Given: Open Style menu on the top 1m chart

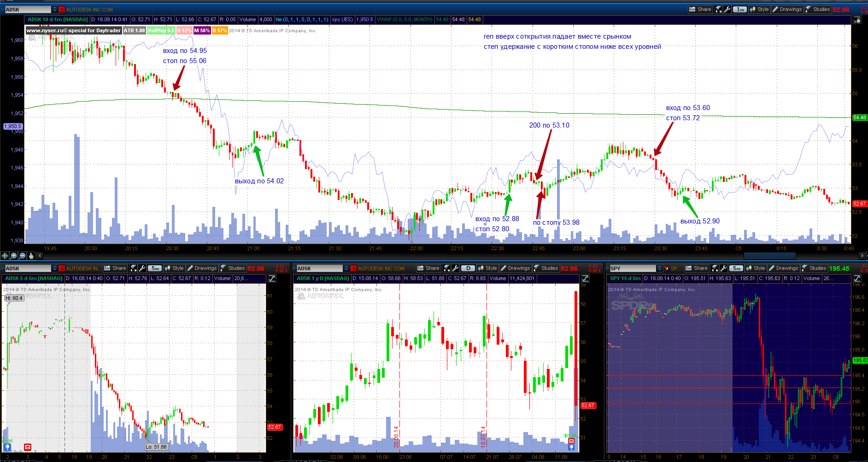Looking at the screenshot, I should click(x=759, y=9).
